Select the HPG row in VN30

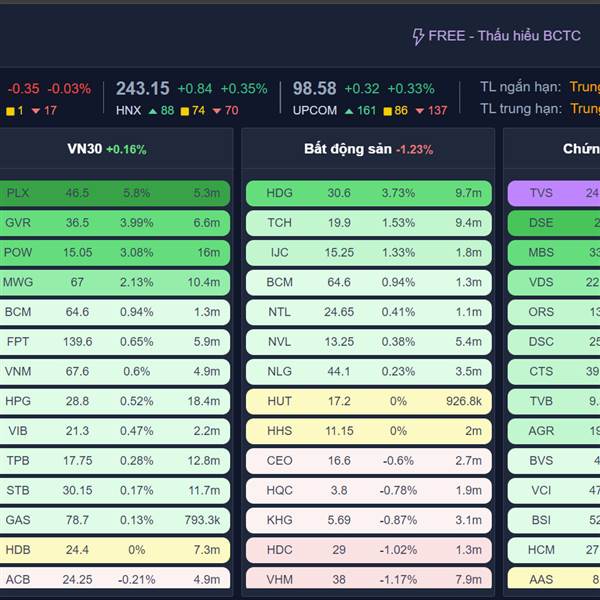(115, 401)
